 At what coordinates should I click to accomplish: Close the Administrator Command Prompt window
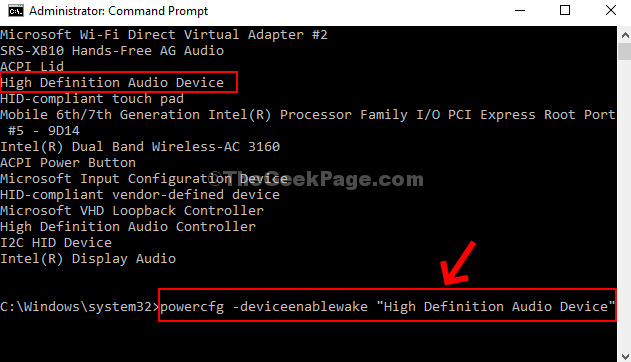(611, 10)
